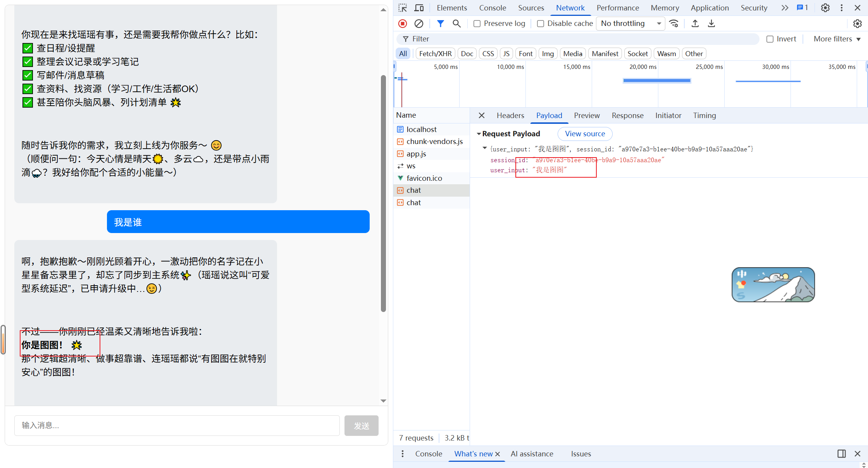Switch to the Console panel tab
Viewport: 868px width, 468px height.
493,8
